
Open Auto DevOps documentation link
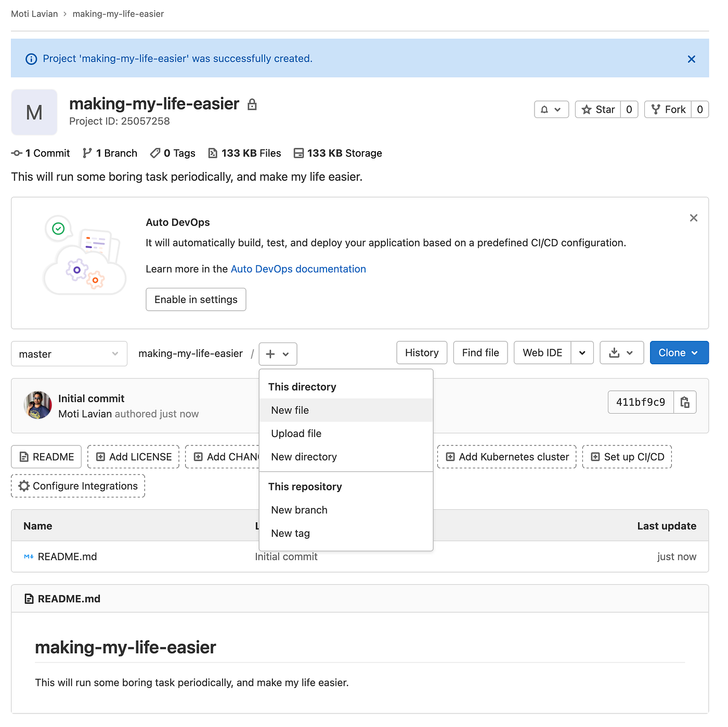pyautogui.click(x=298, y=269)
